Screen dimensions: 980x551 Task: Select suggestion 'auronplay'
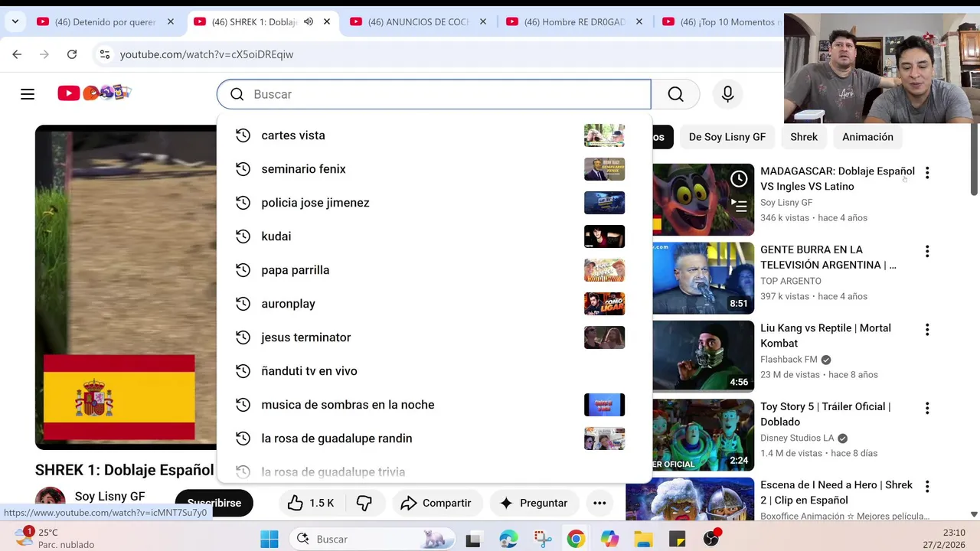(434, 304)
